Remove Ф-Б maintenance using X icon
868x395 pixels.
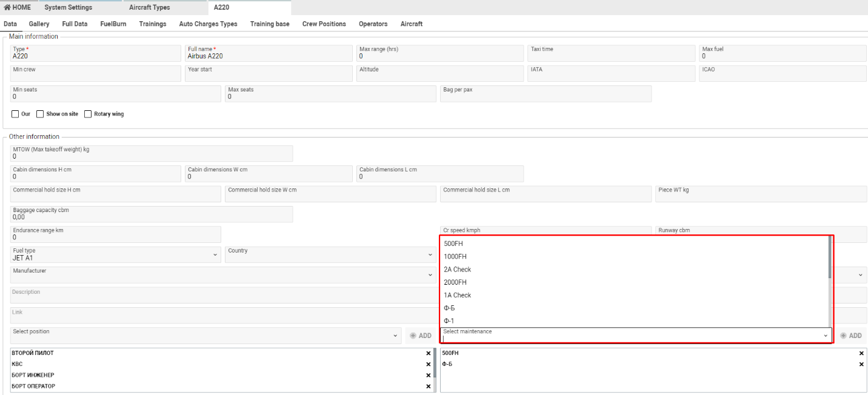click(861, 364)
